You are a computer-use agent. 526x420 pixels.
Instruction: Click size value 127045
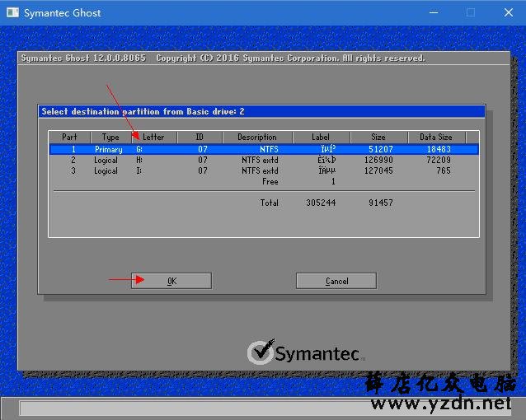[378, 170]
